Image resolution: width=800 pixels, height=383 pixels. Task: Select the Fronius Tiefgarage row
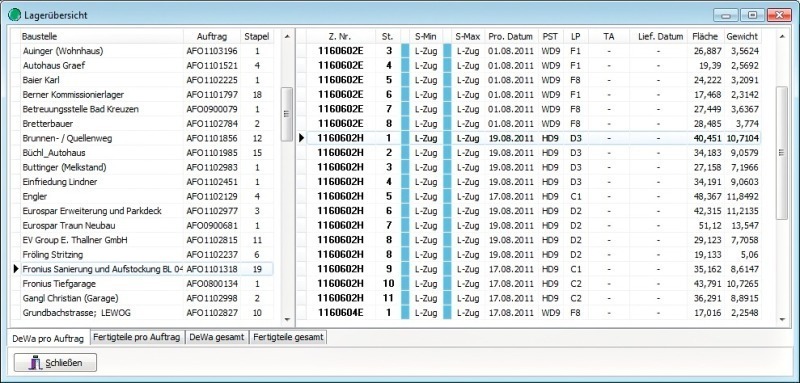(146, 284)
